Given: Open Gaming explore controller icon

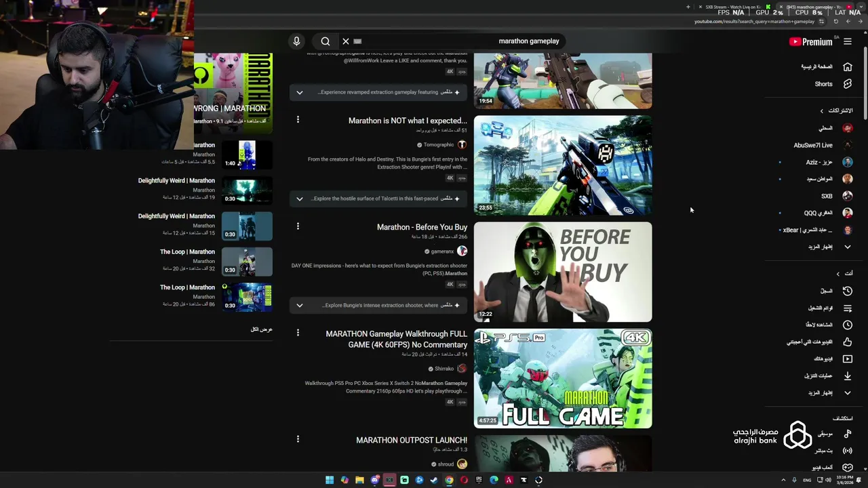Looking at the screenshot, I should [848, 467].
